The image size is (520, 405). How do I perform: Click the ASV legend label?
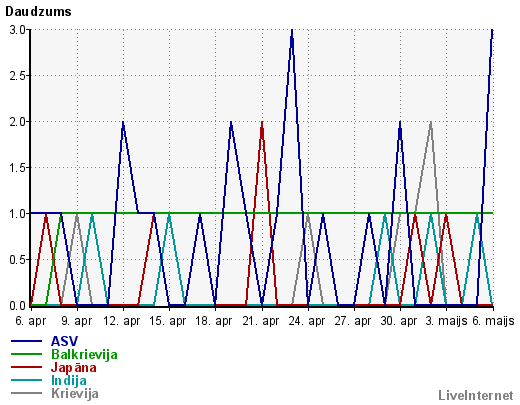click(x=64, y=341)
